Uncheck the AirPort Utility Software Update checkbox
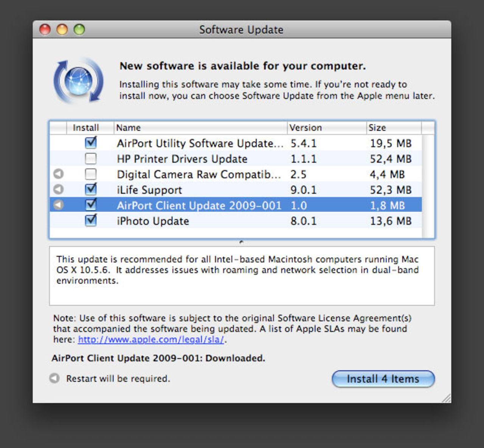 coord(91,143)
